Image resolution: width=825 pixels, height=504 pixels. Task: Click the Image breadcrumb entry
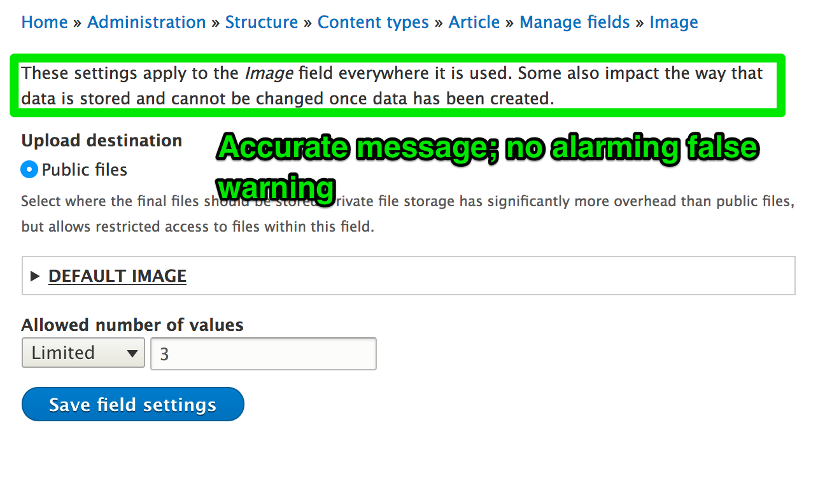(673, 22)
